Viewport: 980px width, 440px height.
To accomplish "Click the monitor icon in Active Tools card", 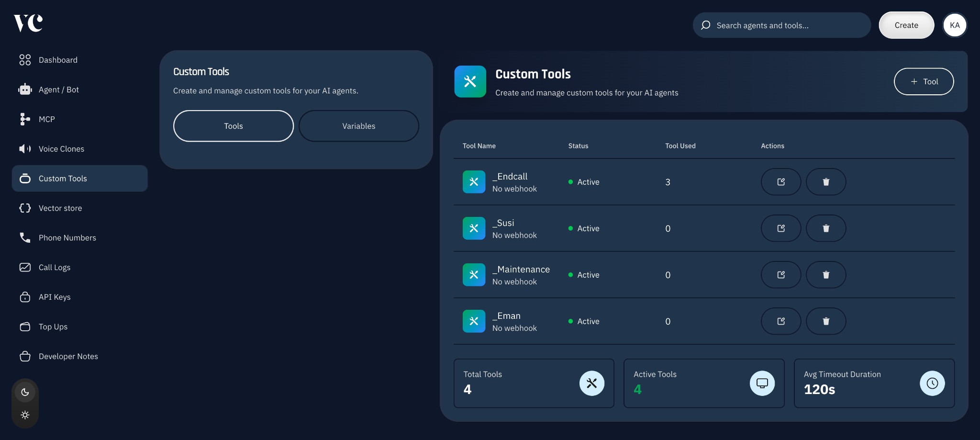I will [x=762, y=383].
